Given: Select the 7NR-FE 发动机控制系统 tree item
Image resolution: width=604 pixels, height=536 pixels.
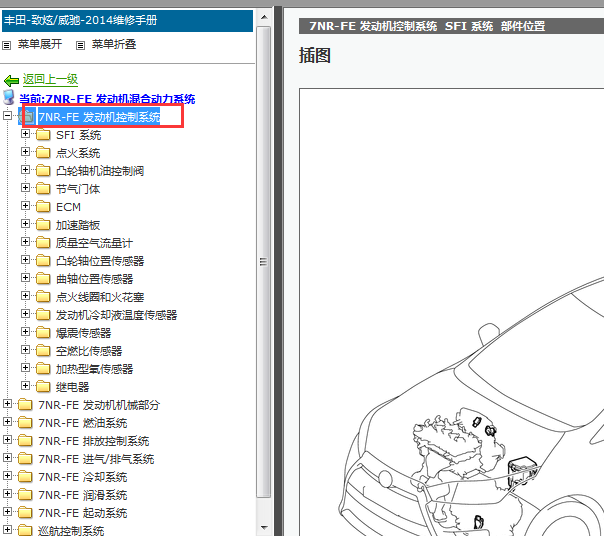Looking at the screenshot, I should point(99,117).
